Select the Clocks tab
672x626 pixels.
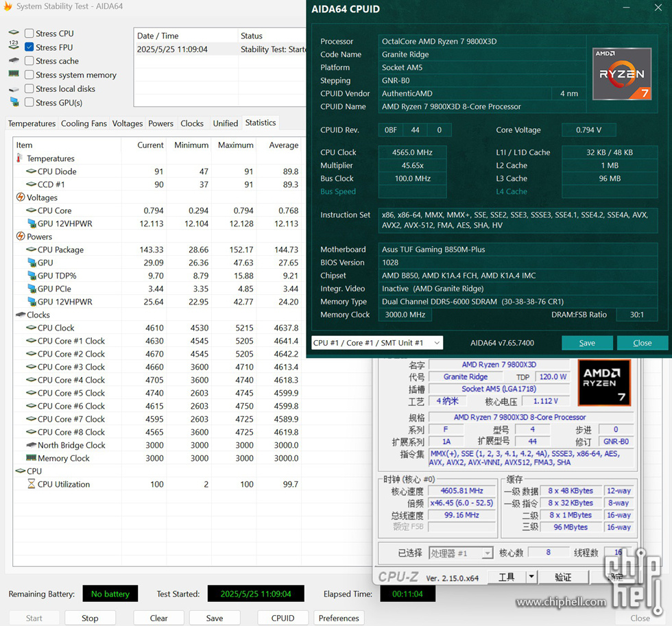point(192,123)
